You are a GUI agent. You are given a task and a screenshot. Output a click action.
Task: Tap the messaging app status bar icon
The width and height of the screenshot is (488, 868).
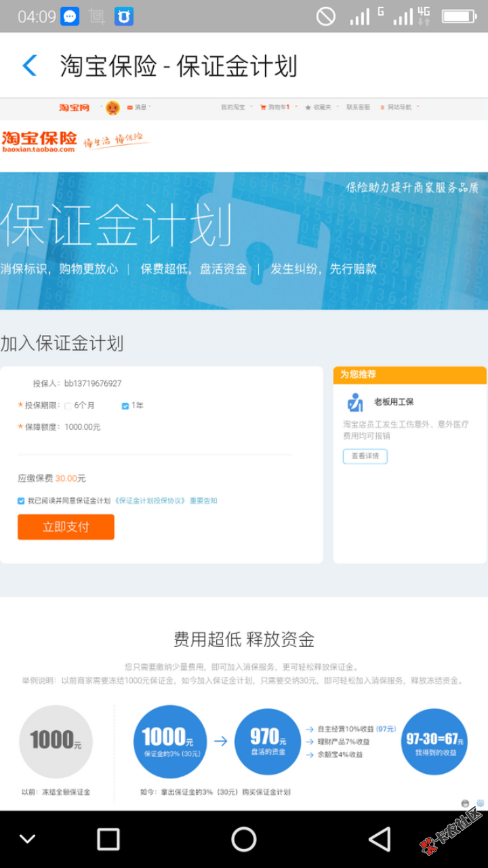[x=70, y=16]
